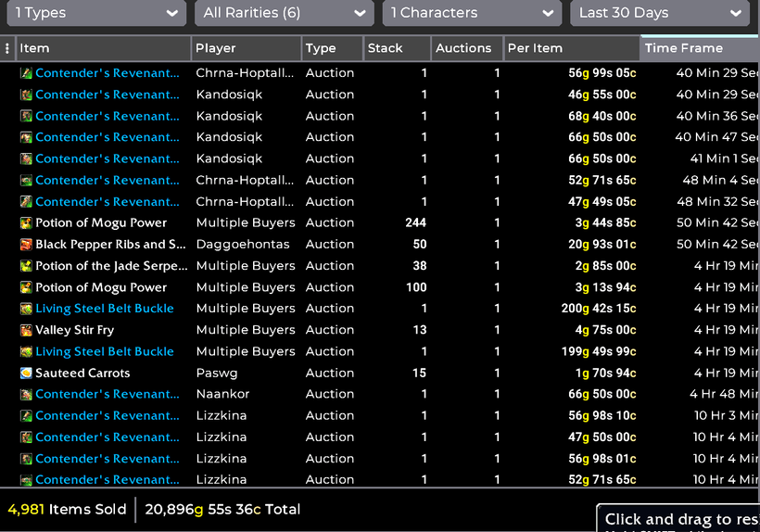
Task: Change the "Last 30 Days" time range dropdown
Action: click(659, 13)
